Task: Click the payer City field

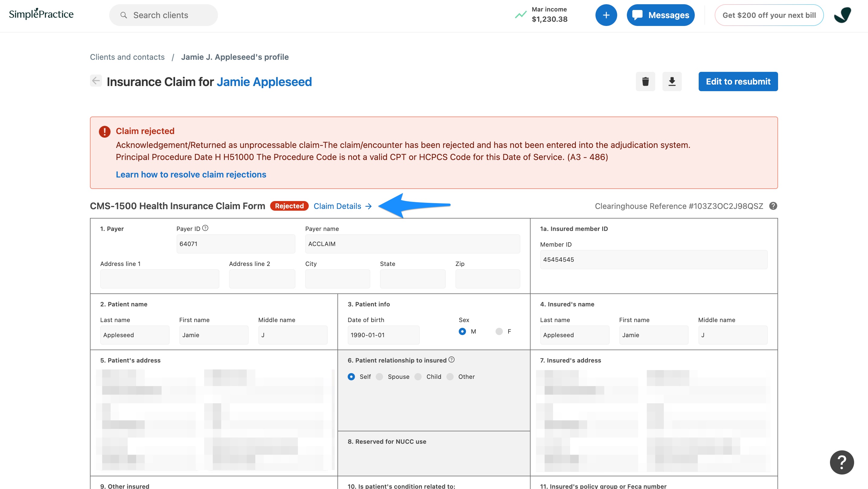Action: point(338,279)
